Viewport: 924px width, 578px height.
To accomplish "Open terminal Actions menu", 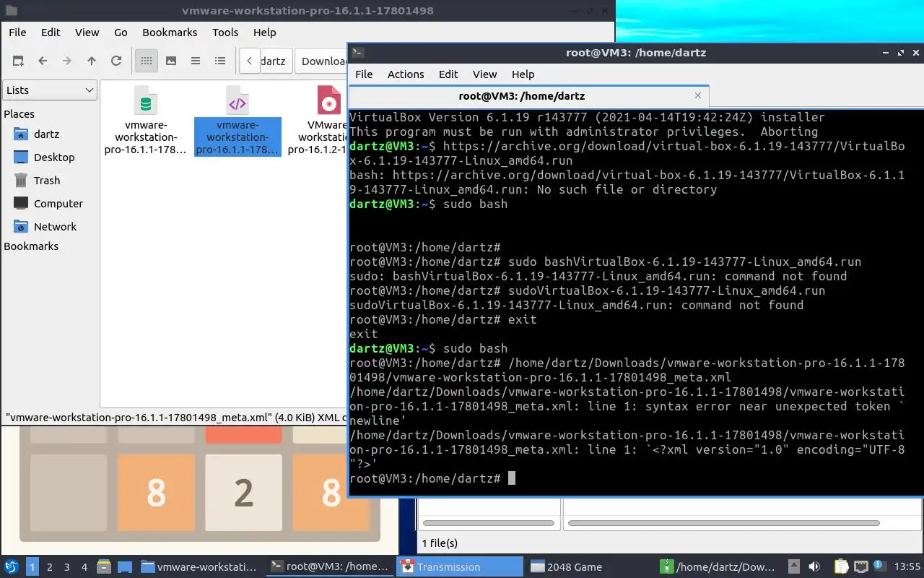I will pyautogui.click(x=406, y=74).
